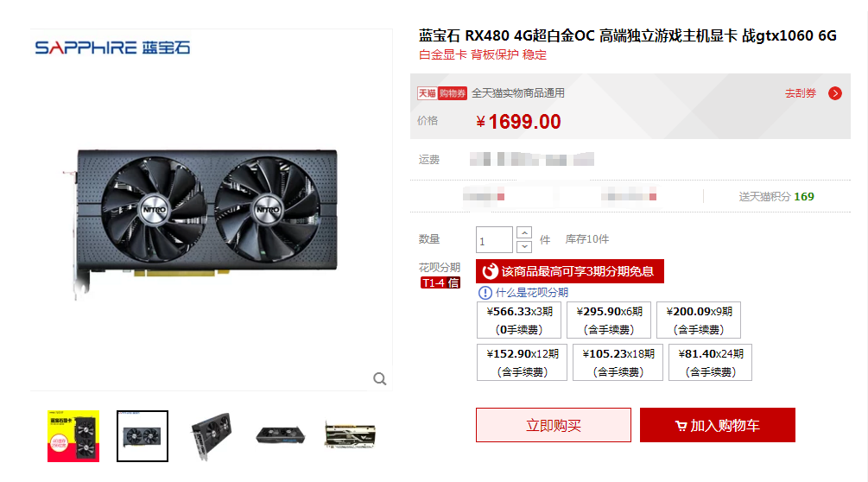Add item with 加入购物车 button
Viewport: 868px width, 482px height.
[x=718, y=425]
